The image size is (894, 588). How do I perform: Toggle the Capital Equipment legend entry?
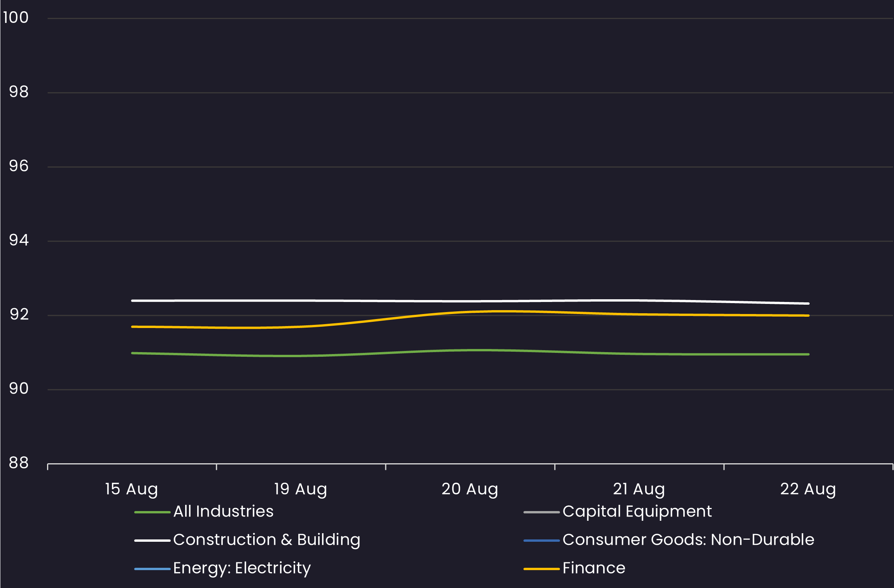click(637, 511)
